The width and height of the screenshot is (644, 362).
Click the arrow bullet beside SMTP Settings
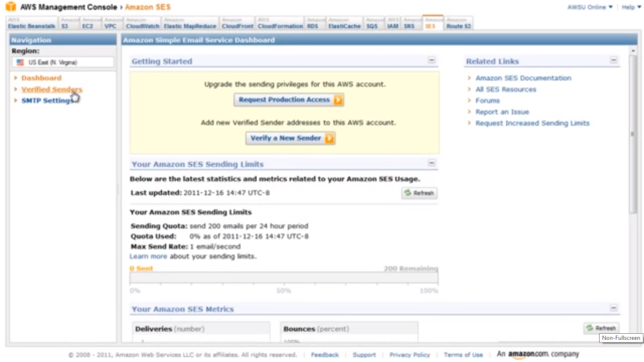[x=15, y=100]
